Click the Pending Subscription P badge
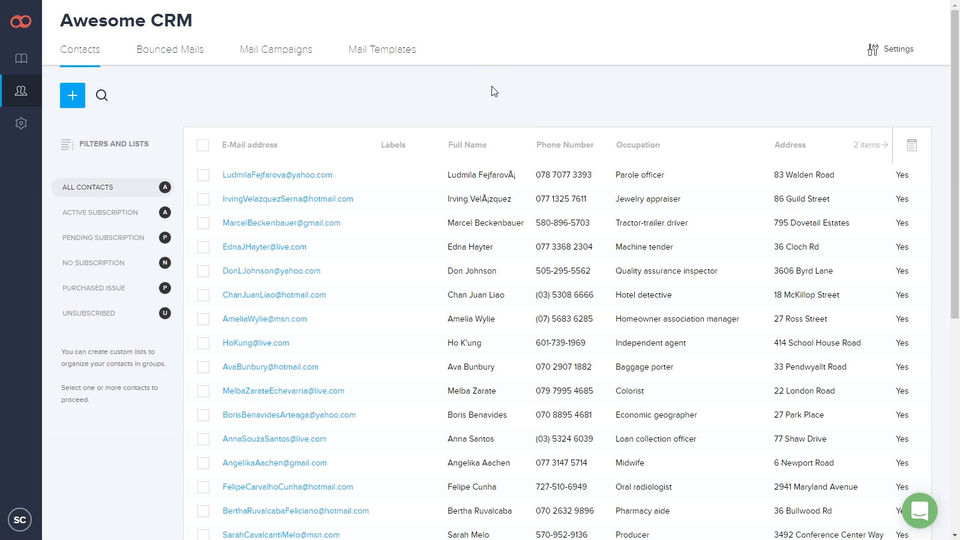Viewport: 960px width, 540px height. coord(165,238)
